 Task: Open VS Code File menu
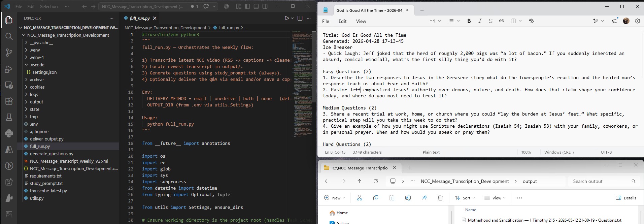(x=19, y=6)
